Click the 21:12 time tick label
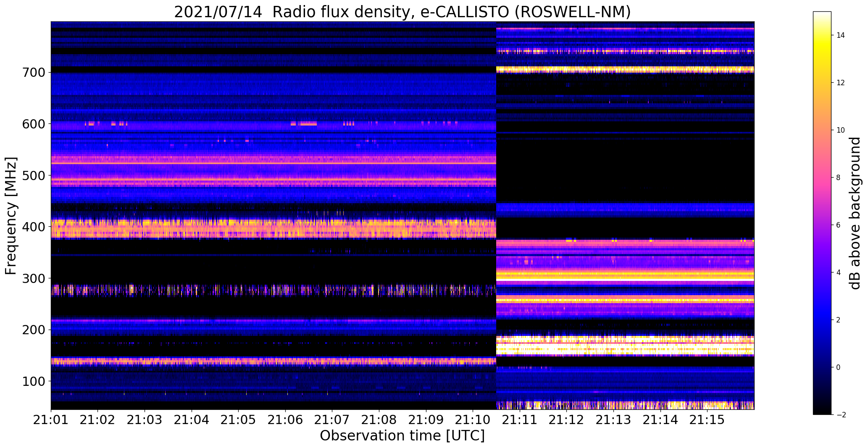Image resolution: width=868 pixels, height=448 pixels. point(567,419)
